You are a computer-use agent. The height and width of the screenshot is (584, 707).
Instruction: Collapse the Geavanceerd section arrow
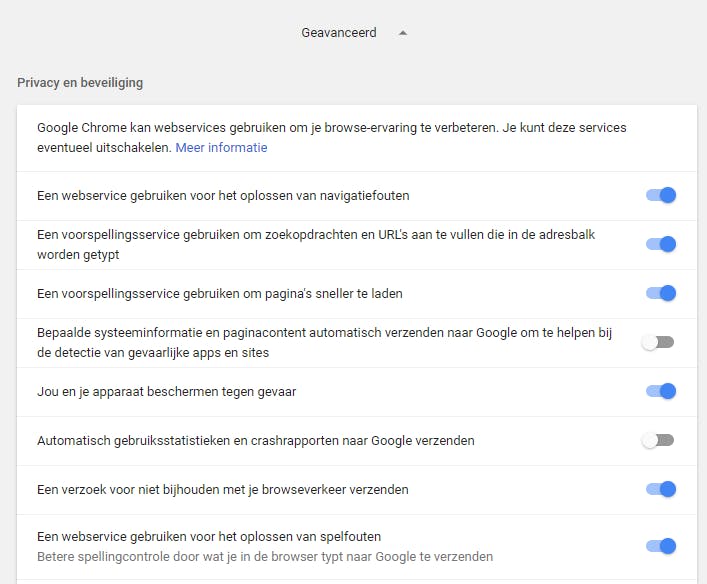click(x=403, y=33)
